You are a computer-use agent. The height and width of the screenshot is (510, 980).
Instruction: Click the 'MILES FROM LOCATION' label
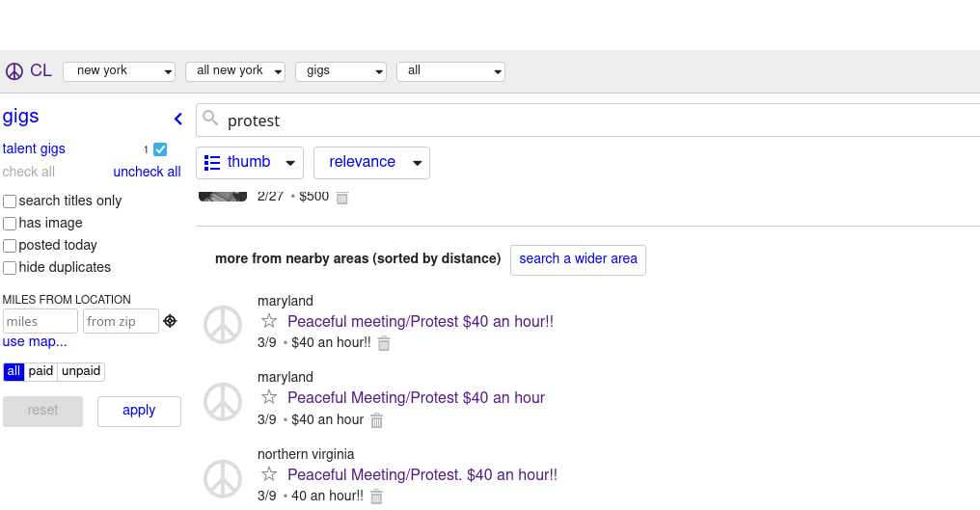pyautogui.click(x=67, y=300)
